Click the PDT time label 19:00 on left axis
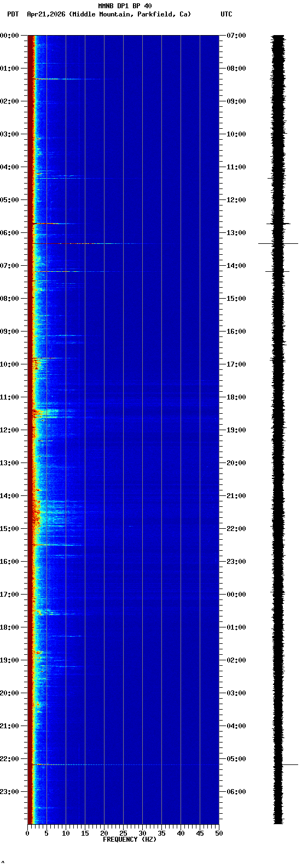Viewport: 302px width, 868px height. point(10,660)
